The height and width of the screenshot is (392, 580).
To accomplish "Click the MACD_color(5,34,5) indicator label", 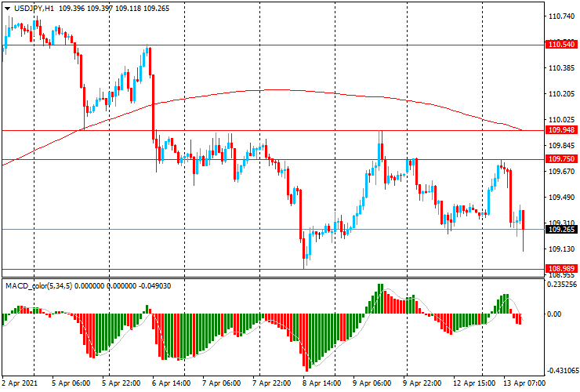I will 39,285.
